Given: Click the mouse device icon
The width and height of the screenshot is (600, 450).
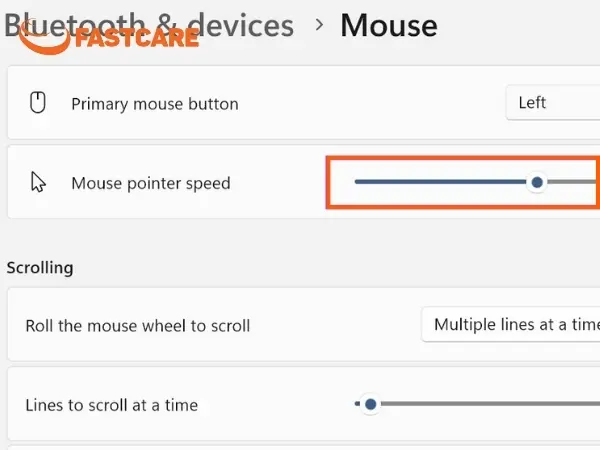Looking at the screenshot, I should tap(38, 103).
